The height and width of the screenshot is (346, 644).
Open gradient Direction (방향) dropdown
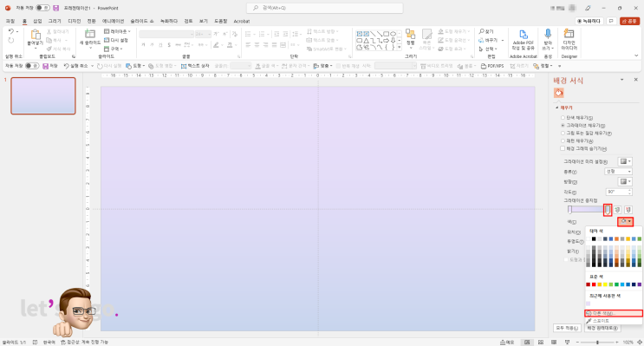(625, 181)
